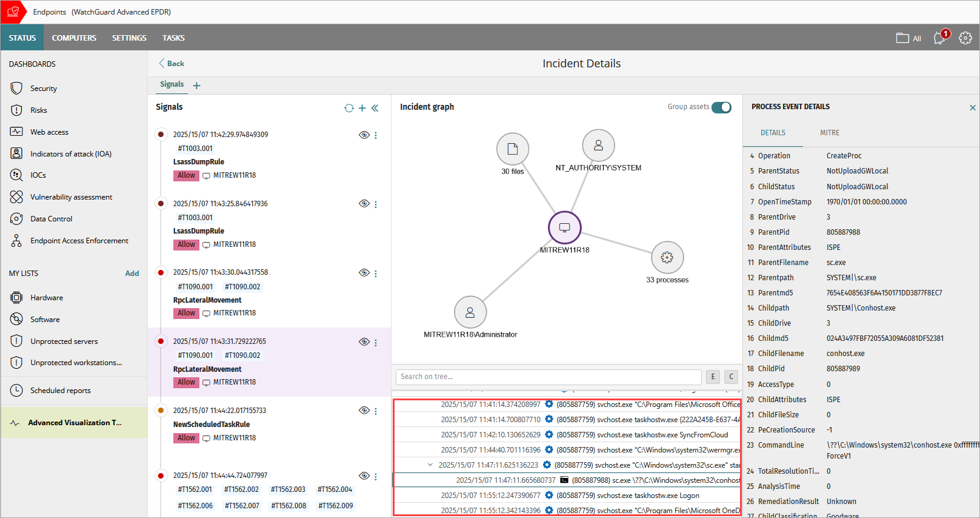Collapse the Signals panel with double chevron
Viewport: 980px width, 518px height.
[x=375, y=108]
